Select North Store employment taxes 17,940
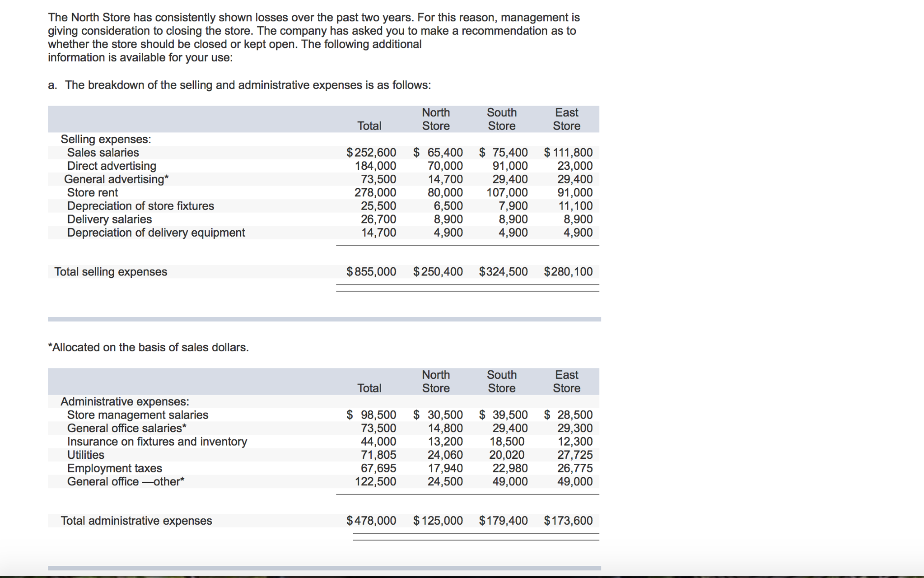The width and height of the screenshot is (924, 578). 445,468
